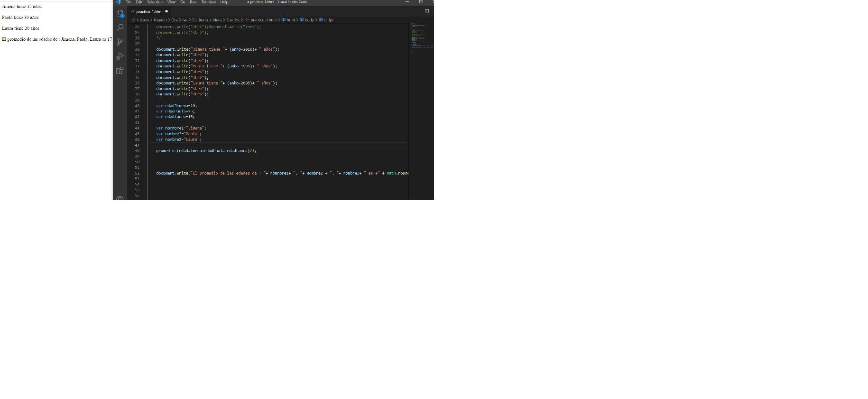Click line number 40 in gutter
This screenshot has height=399, width=868.
[x=137, y=106]
